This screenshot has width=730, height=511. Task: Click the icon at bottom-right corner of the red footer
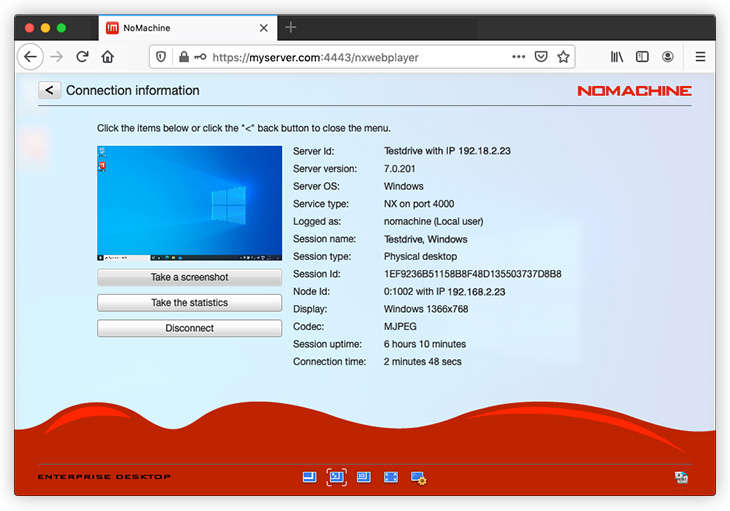(x=681, y=478)
